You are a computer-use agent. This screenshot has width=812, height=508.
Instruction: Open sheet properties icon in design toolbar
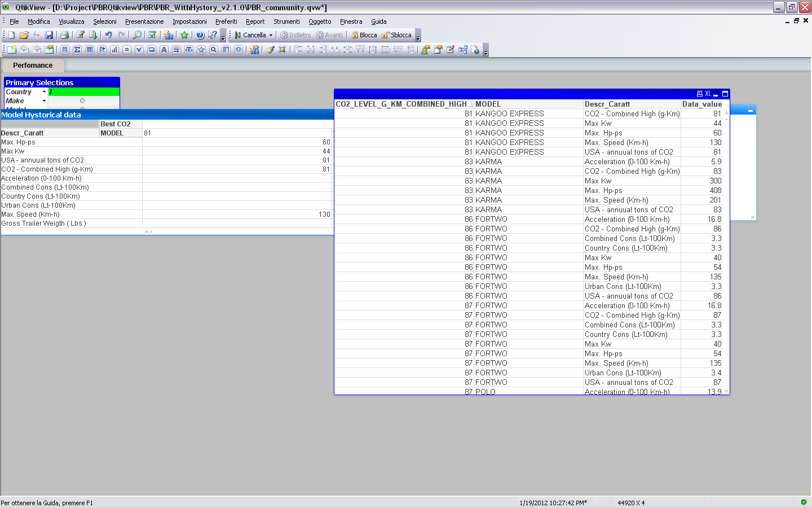click(49, 50)
